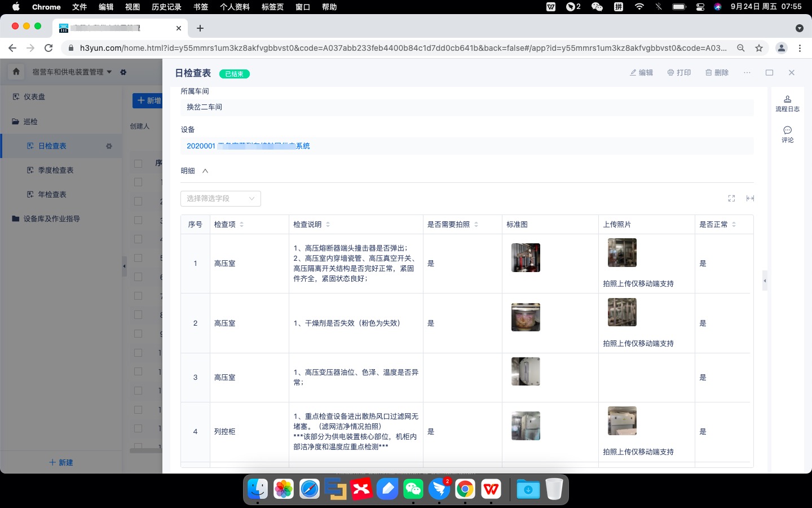The height and width of the screenshot is (508, 812).
Task: Open the 历史记录 menu
Action: tap(166, 7)
